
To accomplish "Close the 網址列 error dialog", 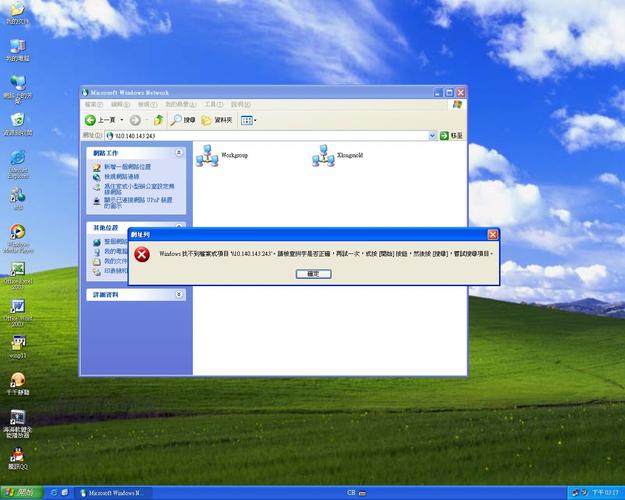I will pos(493,234).
